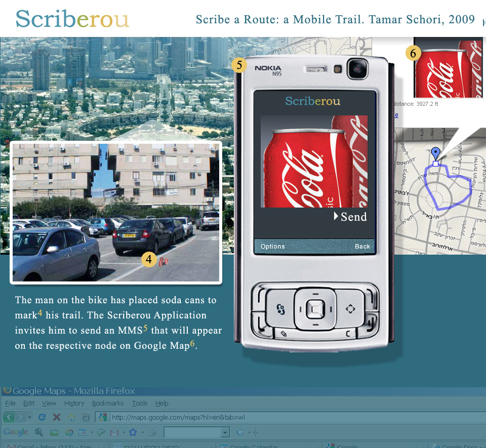Click the Nokia phone's front camera lens

tap(358, 69)
